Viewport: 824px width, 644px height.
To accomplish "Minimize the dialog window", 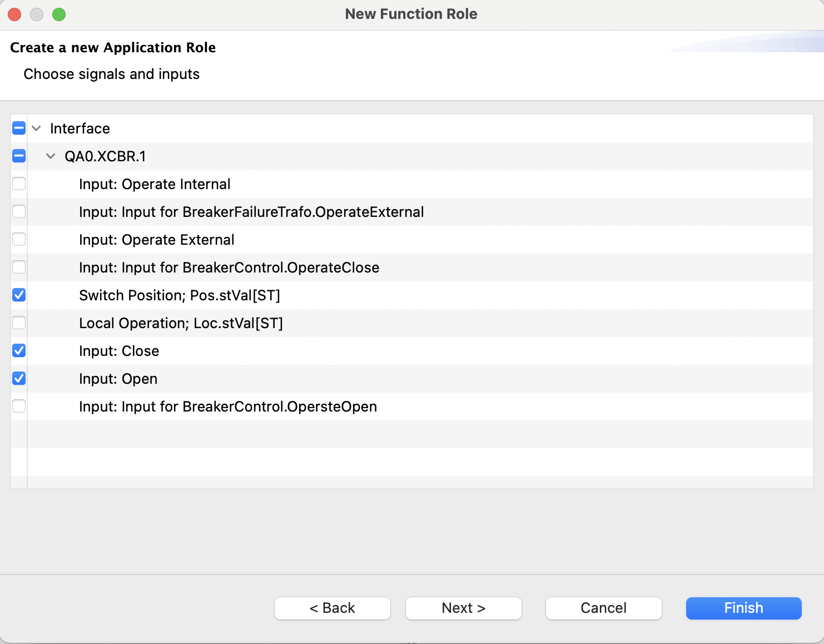I will [36, 14].
